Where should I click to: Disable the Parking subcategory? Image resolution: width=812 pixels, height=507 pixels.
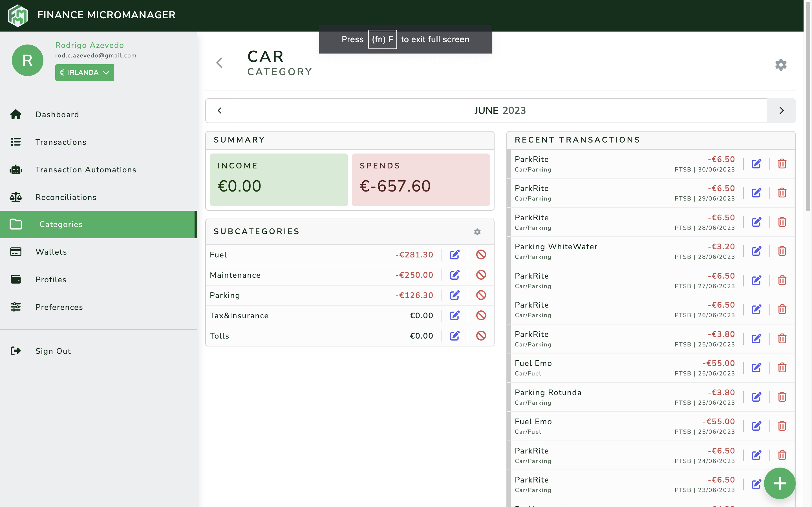pos(481,295)
